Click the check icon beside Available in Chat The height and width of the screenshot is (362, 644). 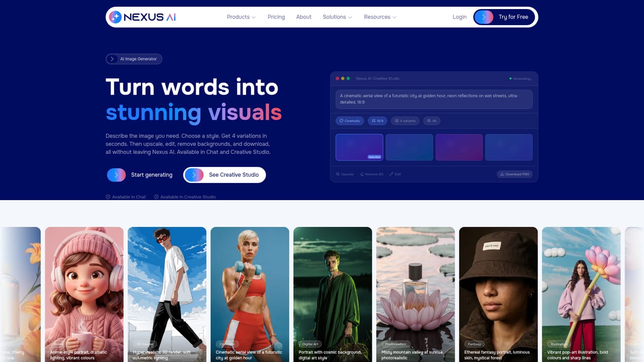pos(108,197)
